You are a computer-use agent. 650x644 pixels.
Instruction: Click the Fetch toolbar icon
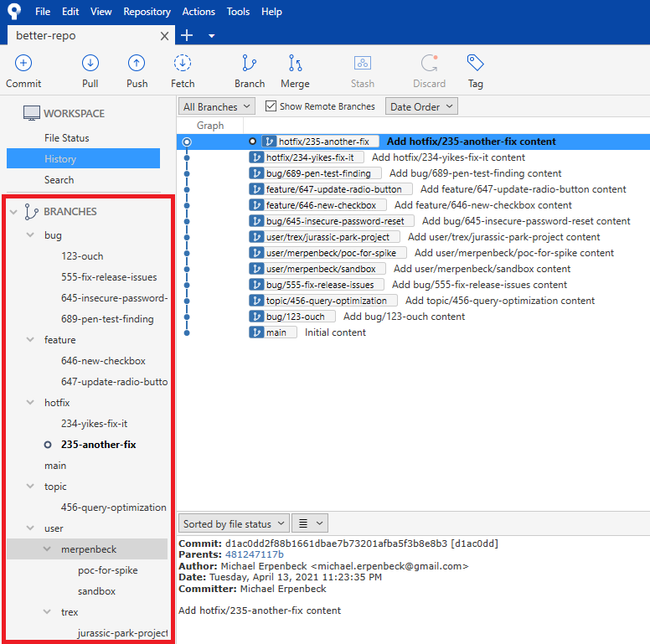click(183, 64)
